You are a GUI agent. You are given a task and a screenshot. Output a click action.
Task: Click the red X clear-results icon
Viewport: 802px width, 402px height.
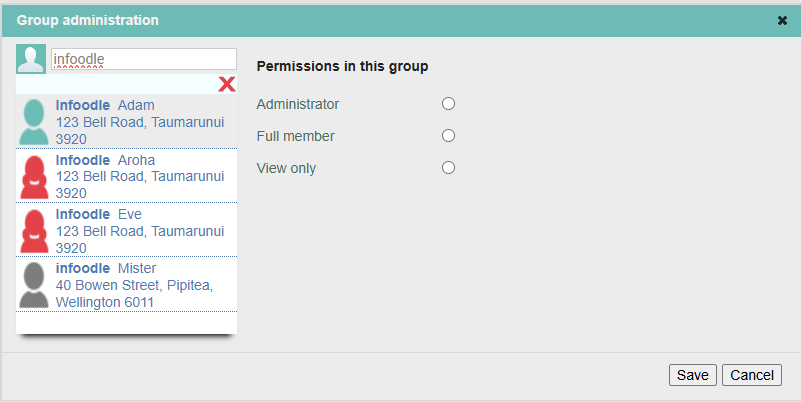(x=227, y=84)
